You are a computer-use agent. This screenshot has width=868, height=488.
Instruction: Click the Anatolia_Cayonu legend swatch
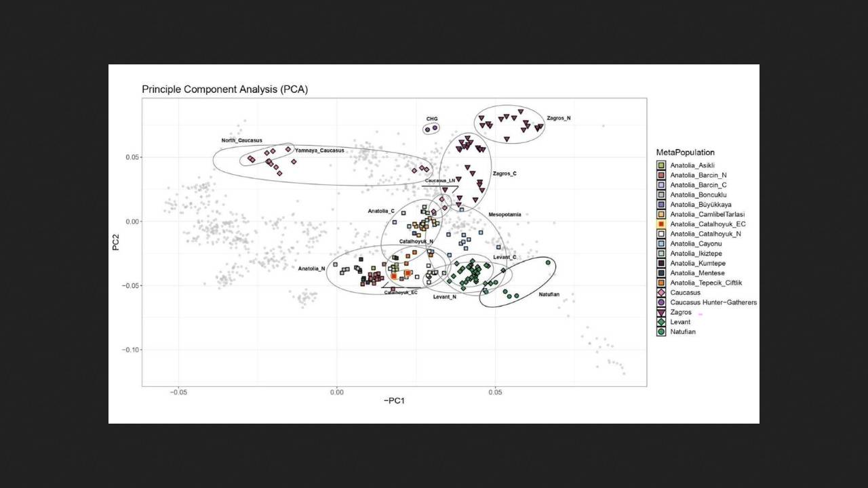pos(661,243)
